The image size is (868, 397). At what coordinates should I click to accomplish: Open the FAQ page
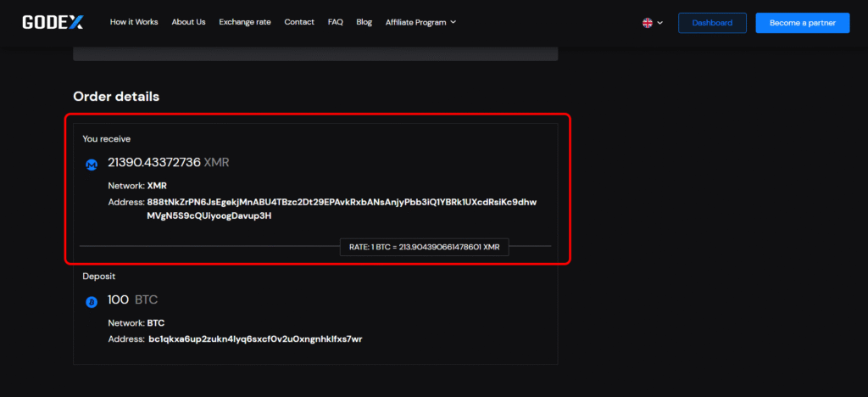336,22
